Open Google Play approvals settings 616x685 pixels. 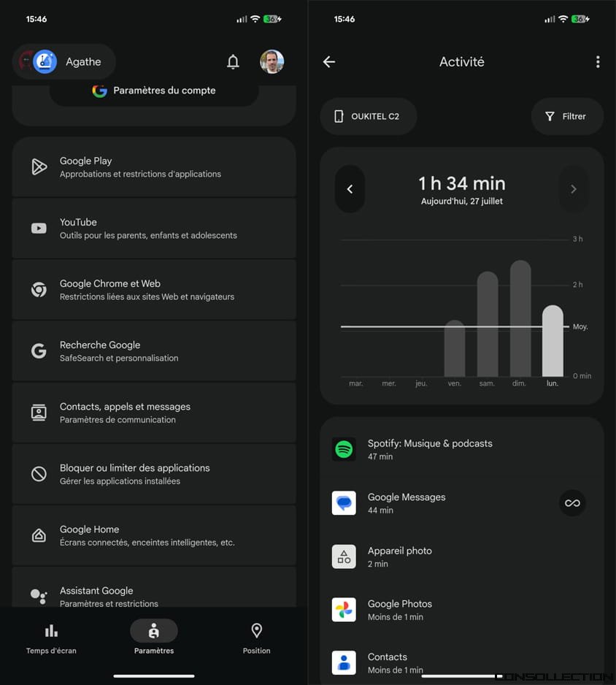[x=154, y=167]
